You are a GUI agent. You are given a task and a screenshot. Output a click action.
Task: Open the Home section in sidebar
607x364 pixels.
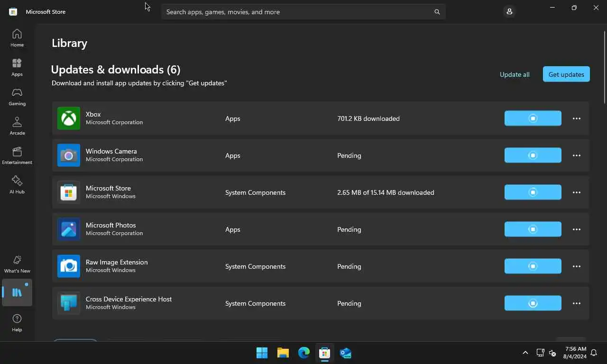pyautogui.click(x=17, y=38)
